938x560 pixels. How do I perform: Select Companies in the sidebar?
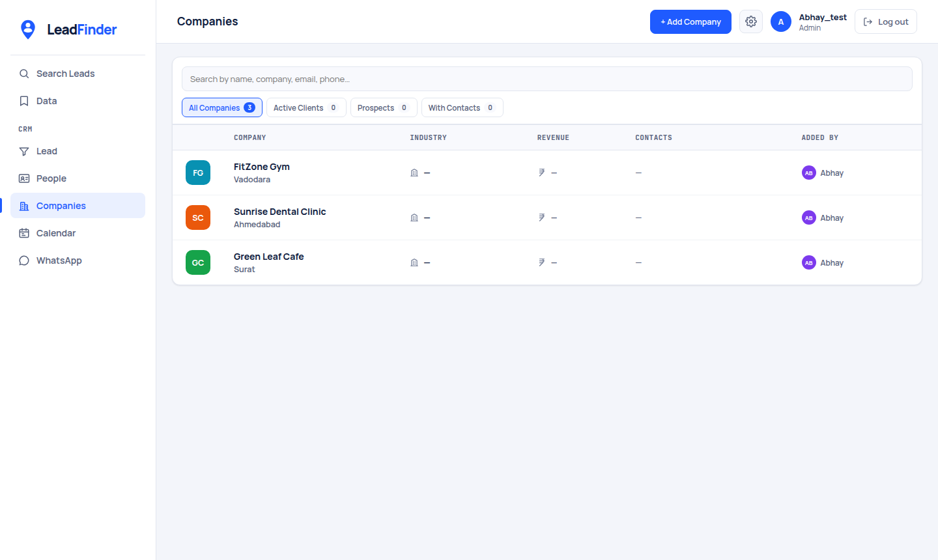tap(78, 206)
